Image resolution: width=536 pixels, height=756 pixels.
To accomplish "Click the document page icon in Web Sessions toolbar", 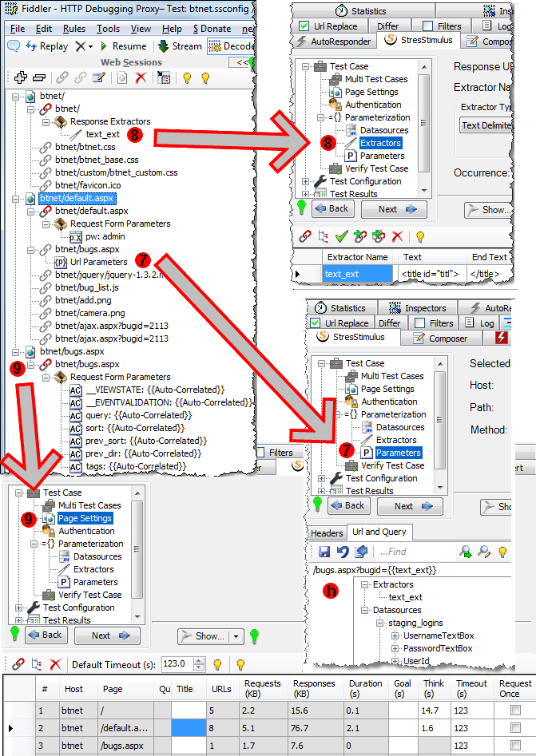I will [122, 77].
